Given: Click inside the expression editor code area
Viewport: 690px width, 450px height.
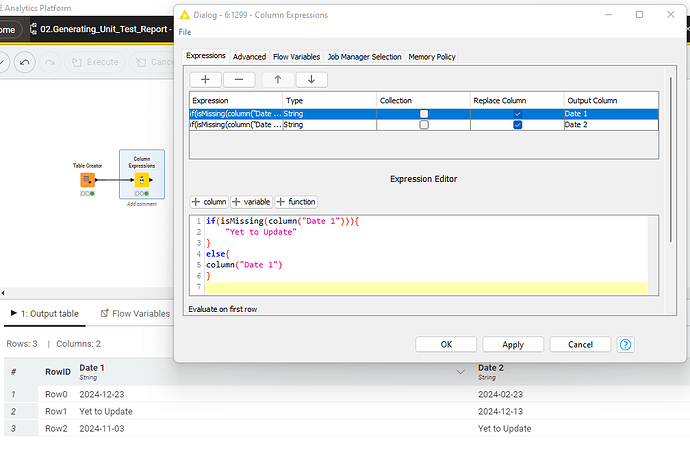Looking at the screenshot, I should point(426,255).
